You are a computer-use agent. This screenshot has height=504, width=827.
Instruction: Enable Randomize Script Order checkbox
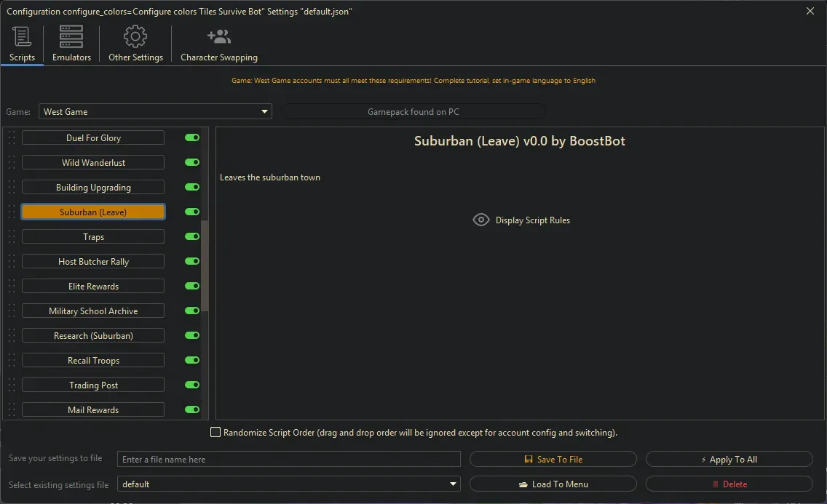tap(215, 433)
